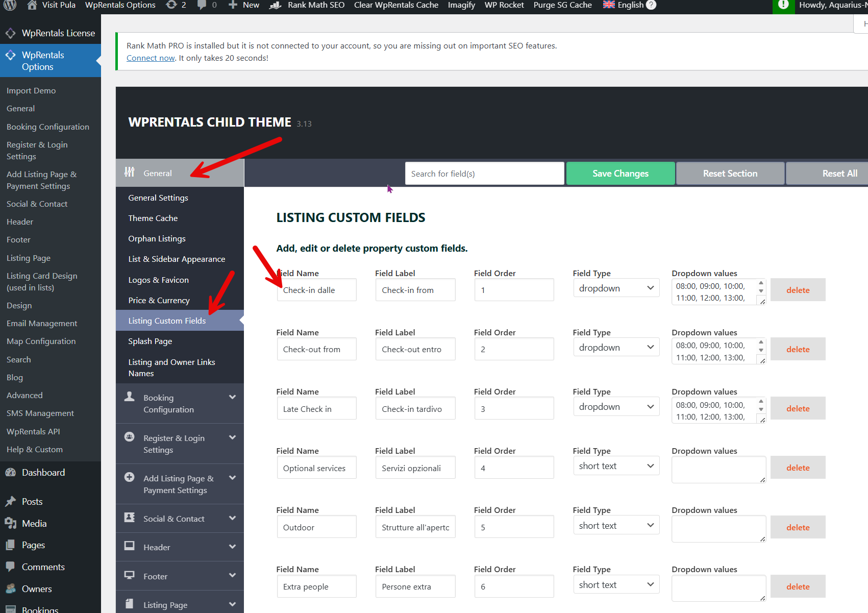
Task: Open Rank Math SEO chart icon
Action: pyautogui.click(x=276, y=5)
